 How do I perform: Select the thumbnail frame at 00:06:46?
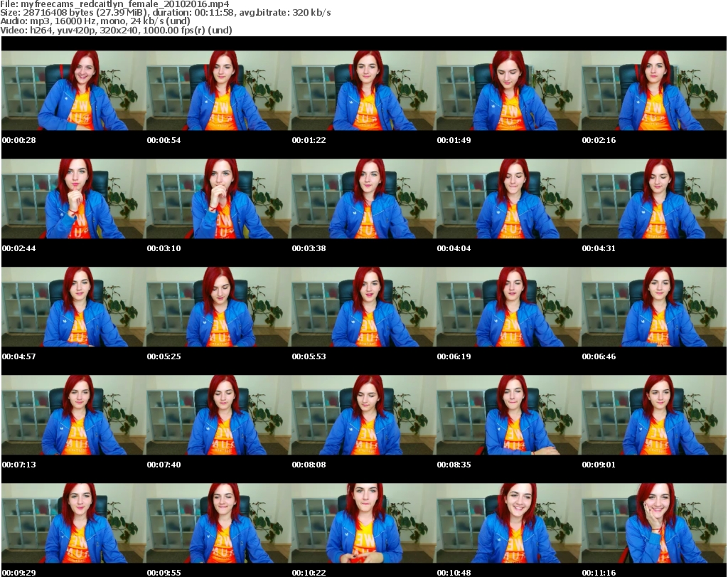(x=654, y=307)
